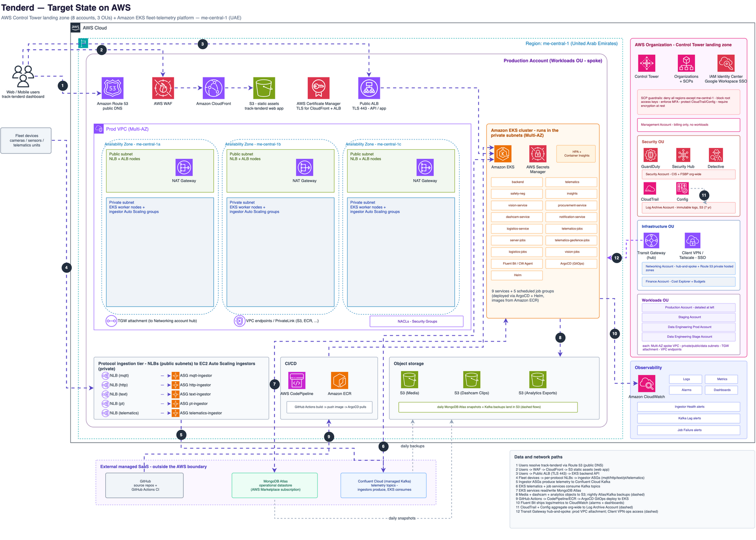
Task: Click the MongoDB Atlas box
Action: coord(275,485)
